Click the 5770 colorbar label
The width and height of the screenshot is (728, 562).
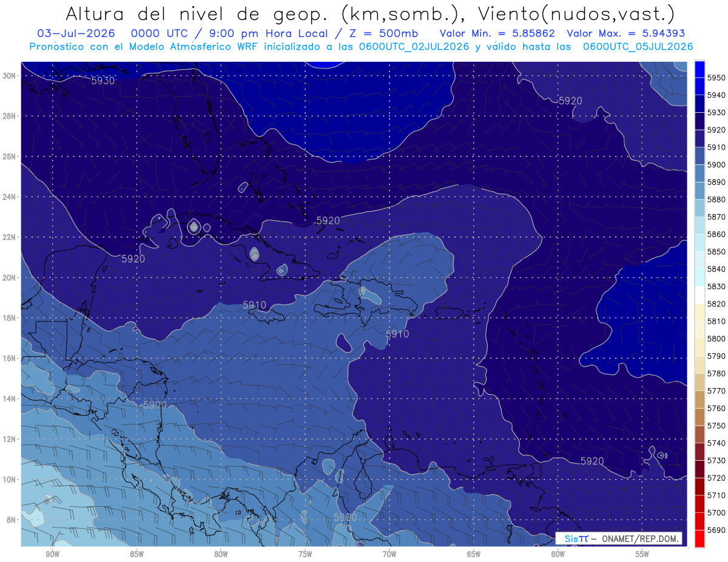tap(716, 391)
